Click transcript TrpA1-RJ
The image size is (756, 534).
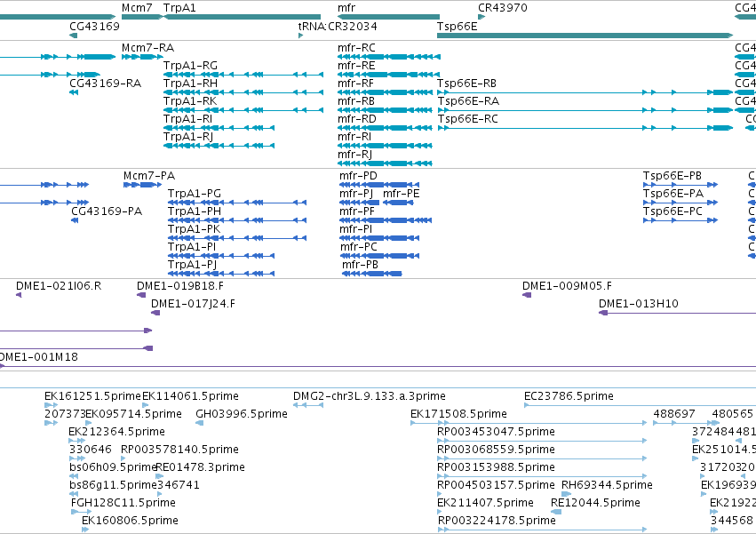click(x=219, y=147)
